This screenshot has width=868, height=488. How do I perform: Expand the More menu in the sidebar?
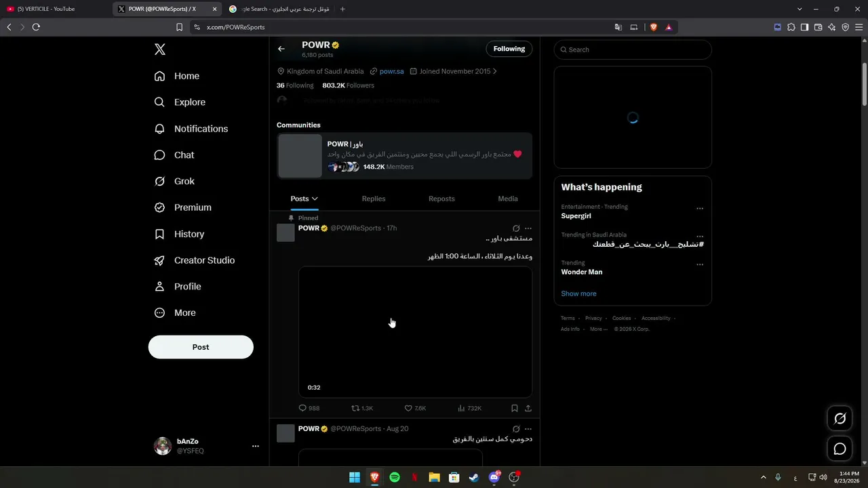[175, 313]
